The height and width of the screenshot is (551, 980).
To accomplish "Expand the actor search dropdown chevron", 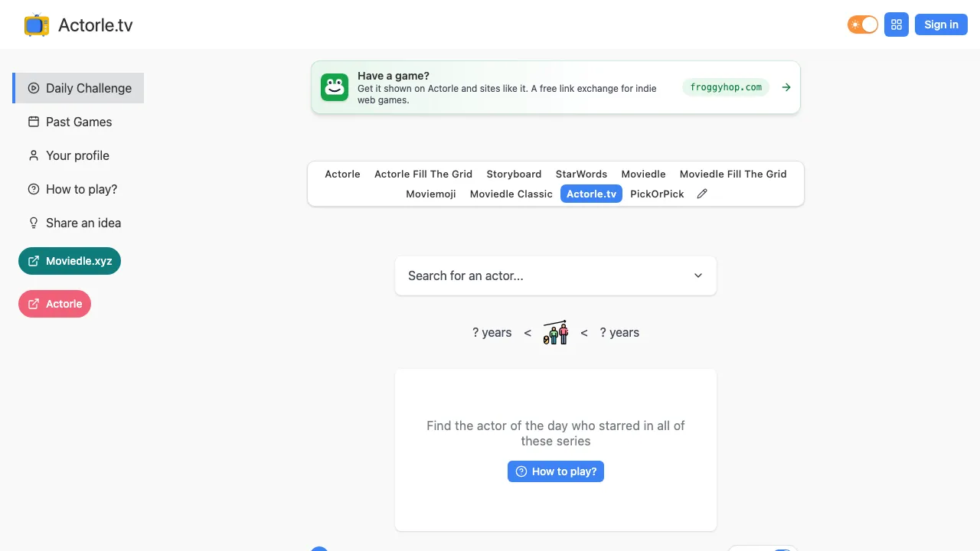I will (698, 275).
